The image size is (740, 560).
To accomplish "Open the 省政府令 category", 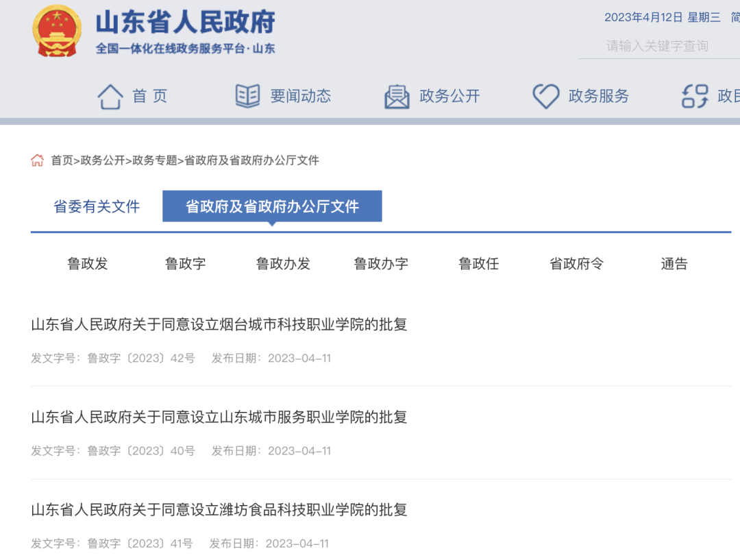I will (576, 264).
